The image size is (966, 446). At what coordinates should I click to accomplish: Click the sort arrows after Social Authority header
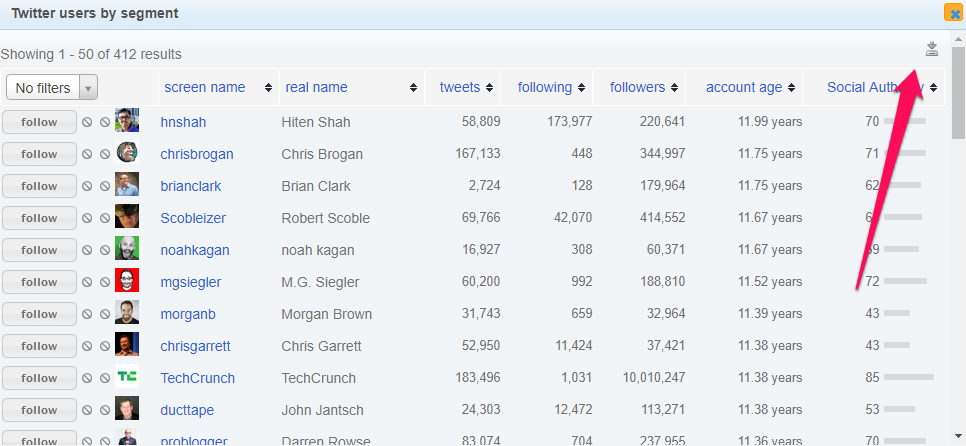pos(933,87)
